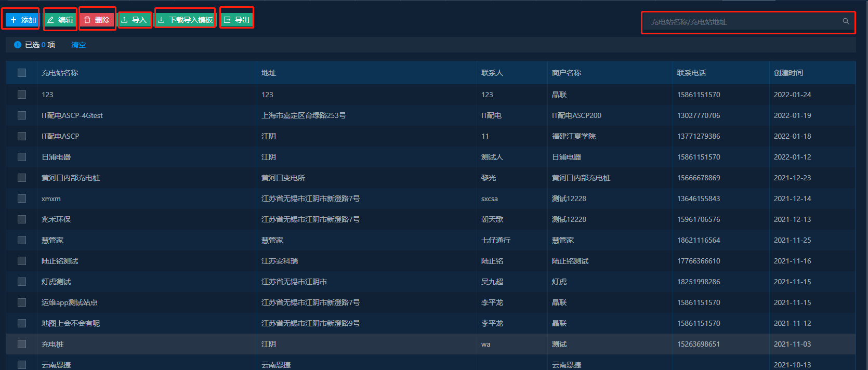Click the 清空 clear selection link
This screenshot has width=868, height=370.
(78, 45)
